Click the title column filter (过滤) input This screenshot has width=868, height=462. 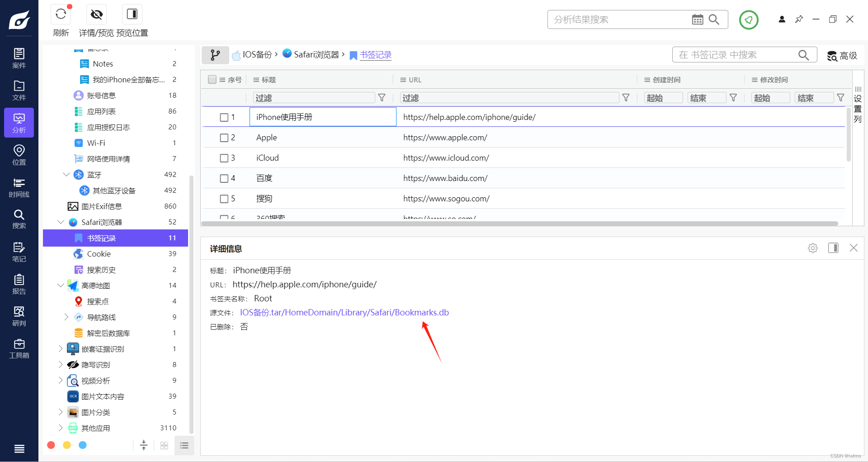(x=314, y=98)
